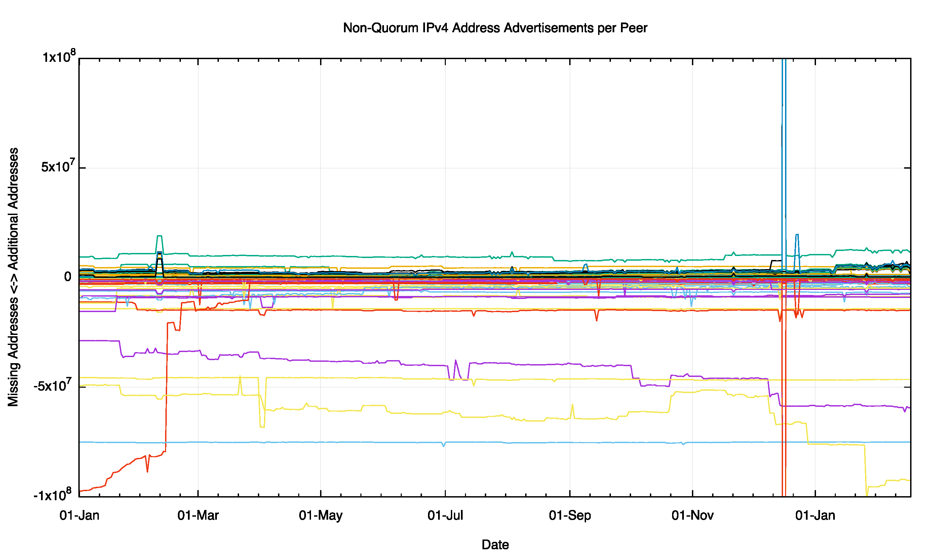
Task: Click the Date x-axis title
Action: click(495, 545)
